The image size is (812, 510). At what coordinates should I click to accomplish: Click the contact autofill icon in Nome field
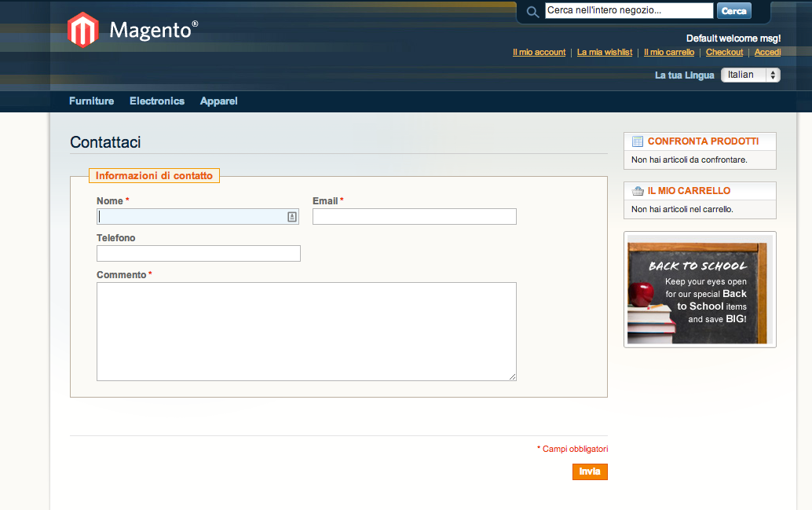pyautogui.click(x=292, y=217)
